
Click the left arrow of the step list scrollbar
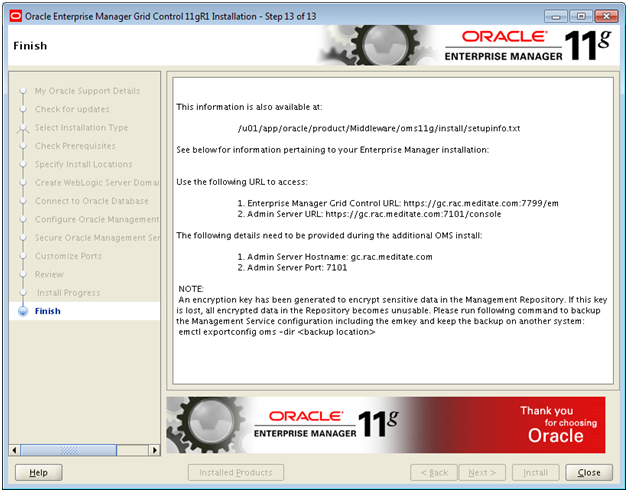tap(14, 450)
